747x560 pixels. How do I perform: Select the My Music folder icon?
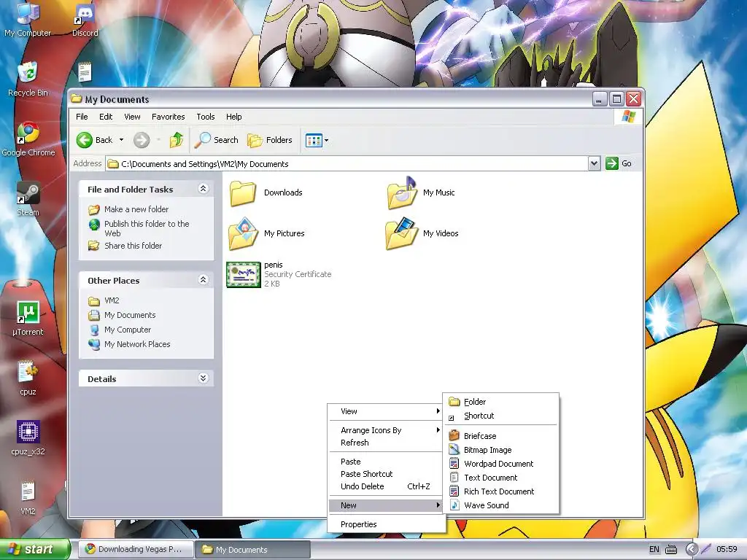pyautogui.click(x=402, y=192)
